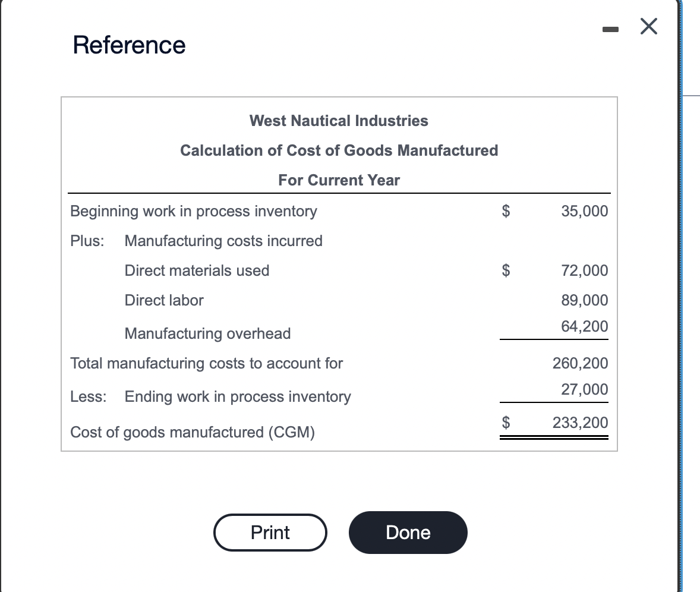Click the West Nautical Industries heading
Viewport: 700px width, 592px height.
coord(339,121)
